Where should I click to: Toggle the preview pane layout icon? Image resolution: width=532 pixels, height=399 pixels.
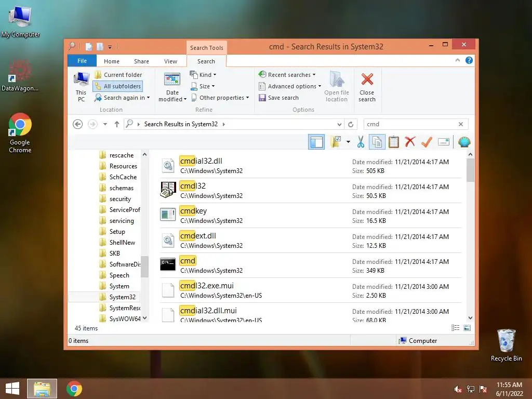[316, 142]
